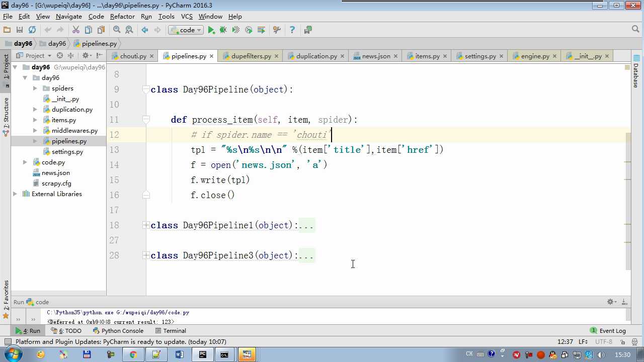Hide the Project panel with the pin icon
This screenshot has width=644, height=362.
coord(100,56)
